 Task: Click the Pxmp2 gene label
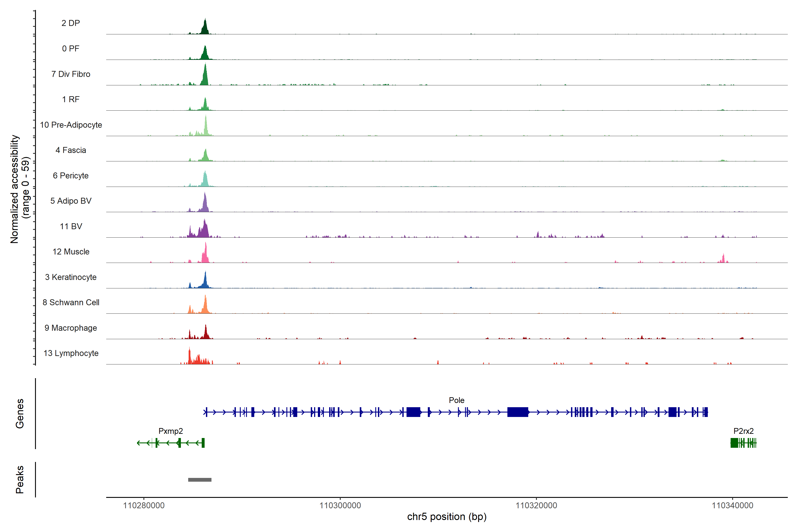click(x=171, y=431)
